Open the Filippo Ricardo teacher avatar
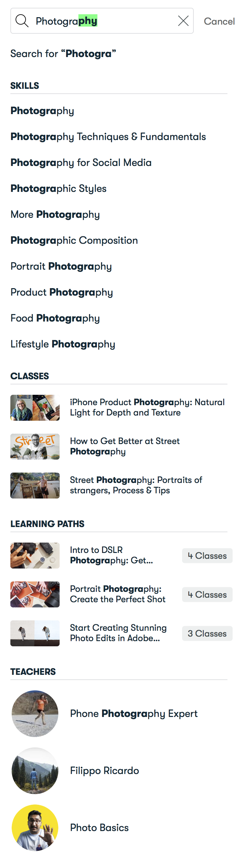Screen dimensions: 243x868 tap(35, 771)
